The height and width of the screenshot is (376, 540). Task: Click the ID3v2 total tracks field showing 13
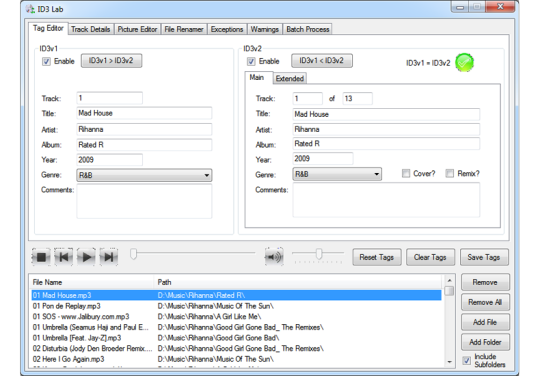coord(357,98)
